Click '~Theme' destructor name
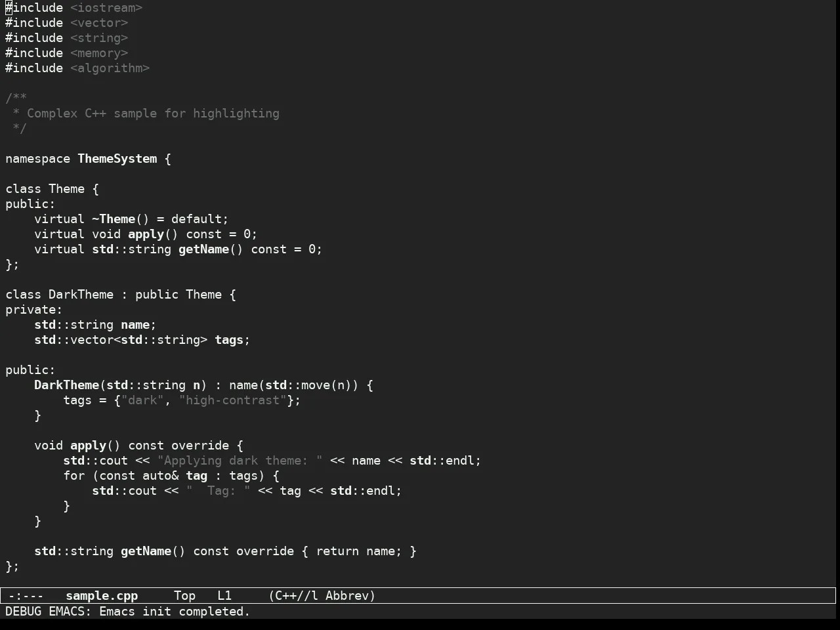The width and height of the screenshot is (840, 630). 114,219
